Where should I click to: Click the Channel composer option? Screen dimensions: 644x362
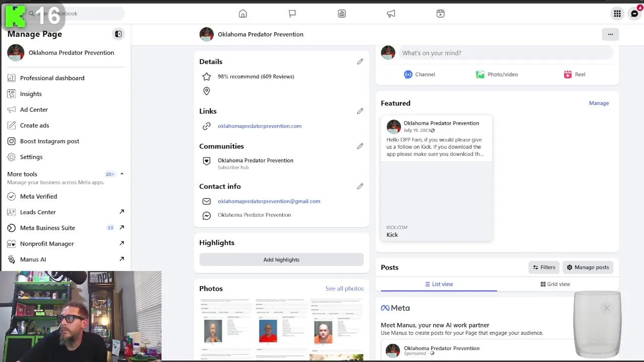419,74
